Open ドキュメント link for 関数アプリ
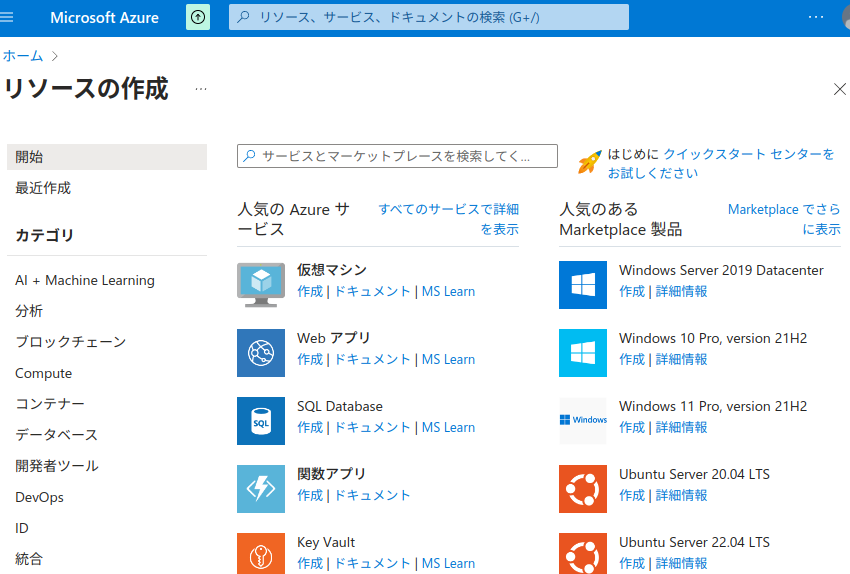850x574 pixels. pos(372,495)
